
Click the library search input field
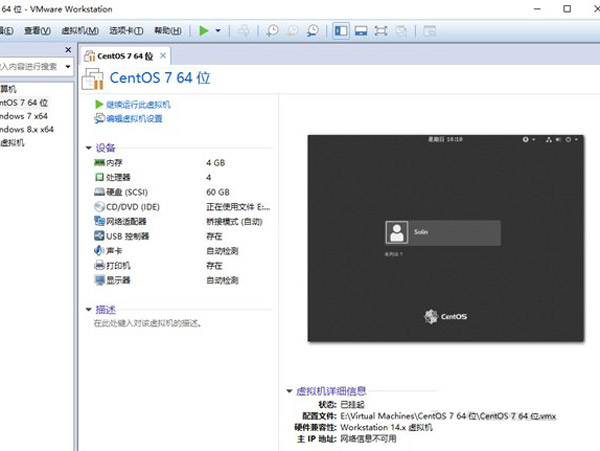pyautogui.click(x=30, y=67)
